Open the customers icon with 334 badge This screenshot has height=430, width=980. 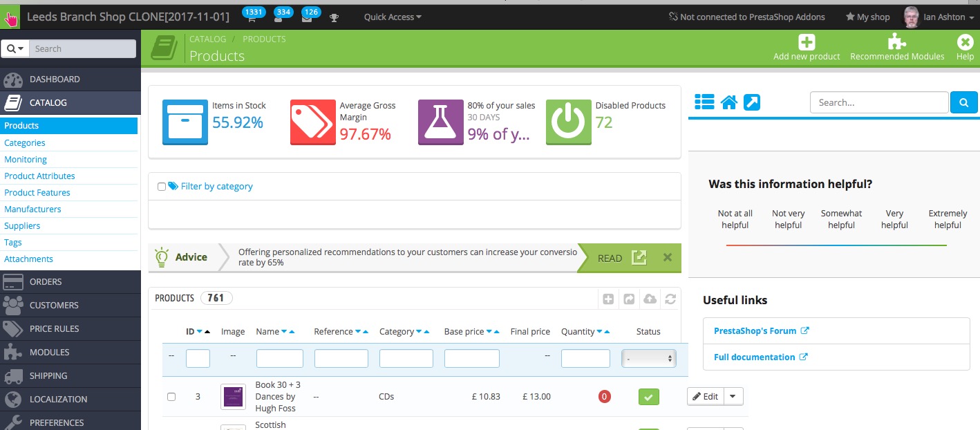[279, 19]
